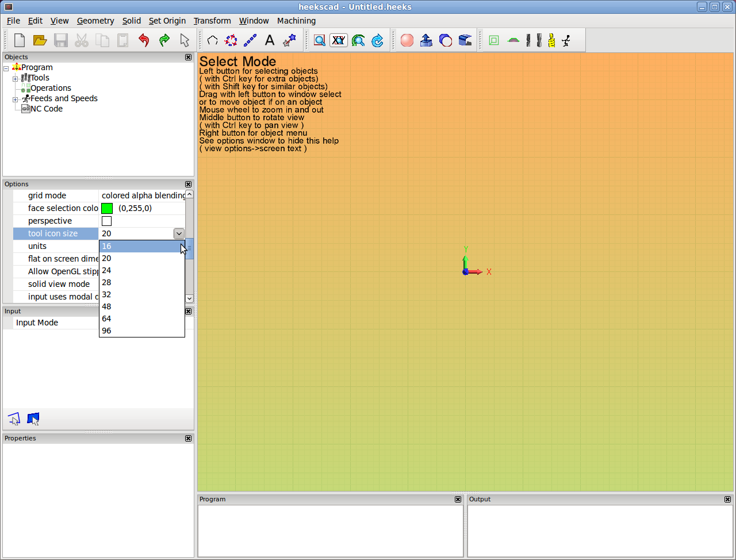Expand the Tools tree node
736x560 pixels.
(x=16, y=79)
